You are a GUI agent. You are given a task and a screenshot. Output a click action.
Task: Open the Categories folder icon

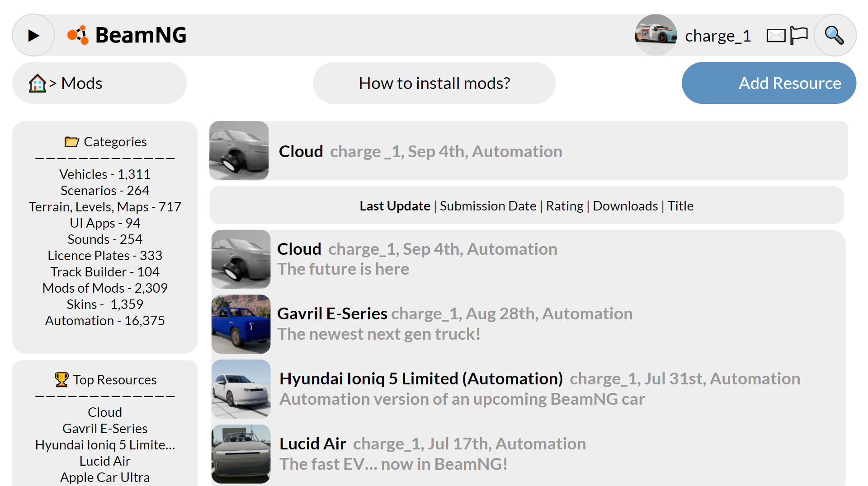pyautogui.click(x=71, y=142)
